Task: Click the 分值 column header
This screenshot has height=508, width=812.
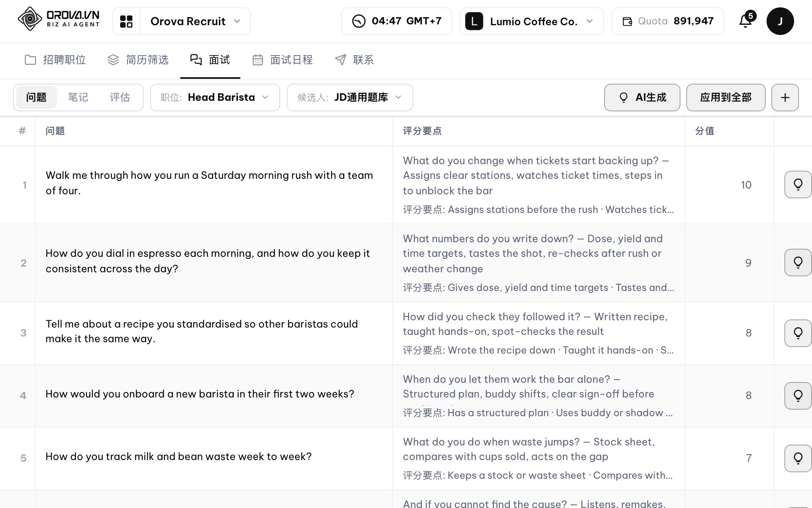Action: click(x=705, y=131)
